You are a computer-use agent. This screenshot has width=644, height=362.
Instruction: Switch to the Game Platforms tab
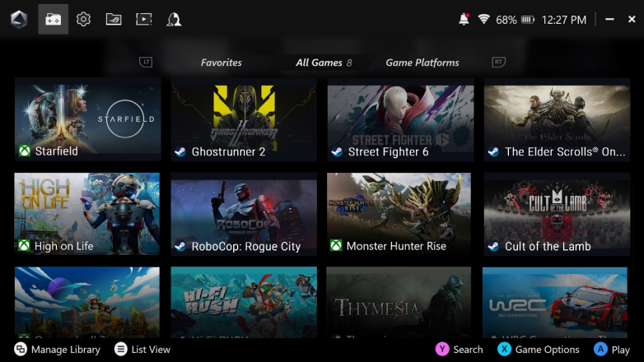[x=422, y=63]
